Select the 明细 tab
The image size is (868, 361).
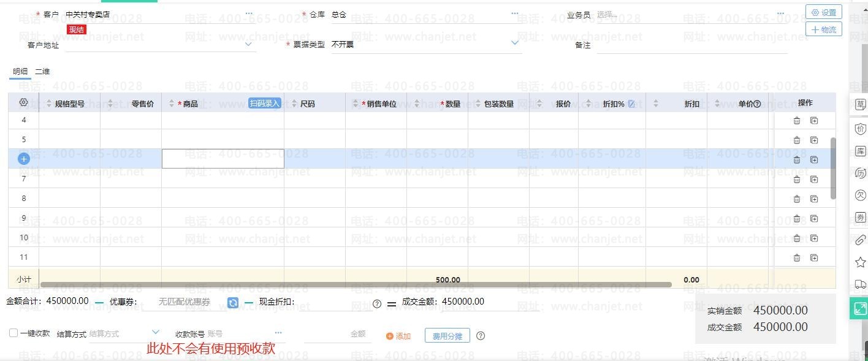pyautogui.click(x=20, y=72)
